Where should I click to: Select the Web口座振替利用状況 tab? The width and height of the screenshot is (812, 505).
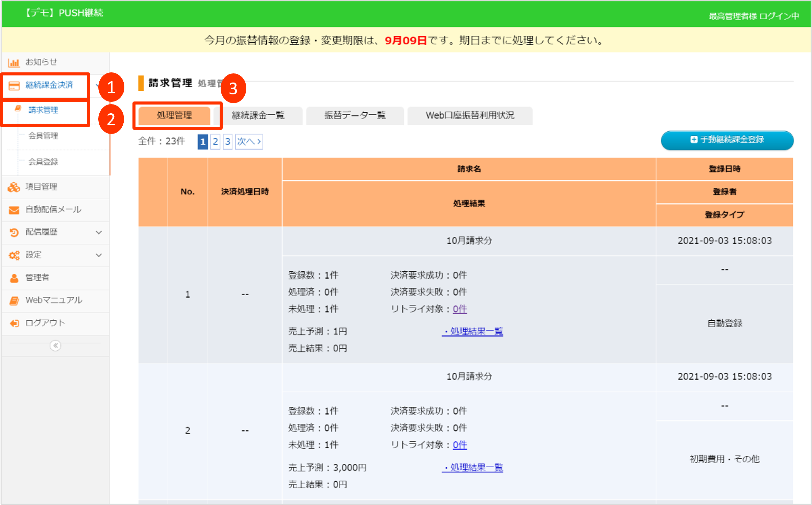[470, 115]
